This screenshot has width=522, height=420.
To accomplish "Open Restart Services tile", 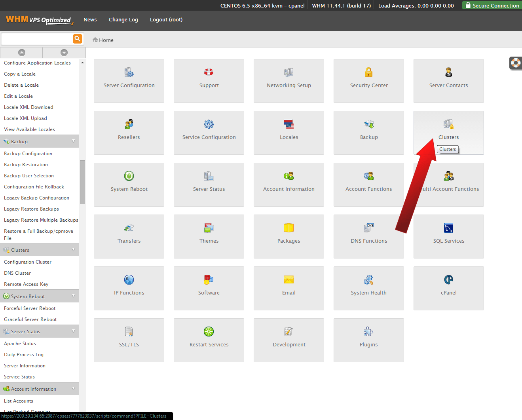I will tap(209, 340).
